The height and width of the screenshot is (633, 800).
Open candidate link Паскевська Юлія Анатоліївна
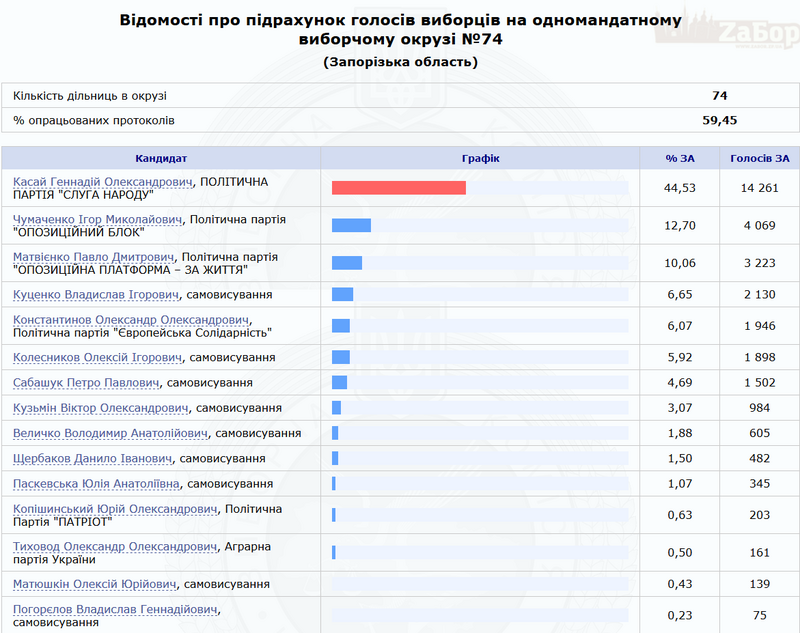(96, 484)
